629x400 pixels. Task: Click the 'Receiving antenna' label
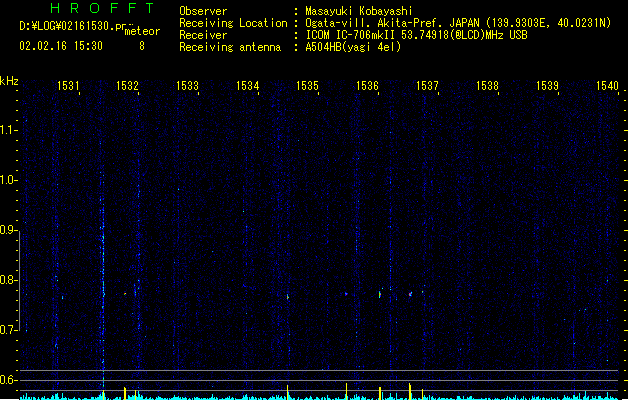coord(230,47)
